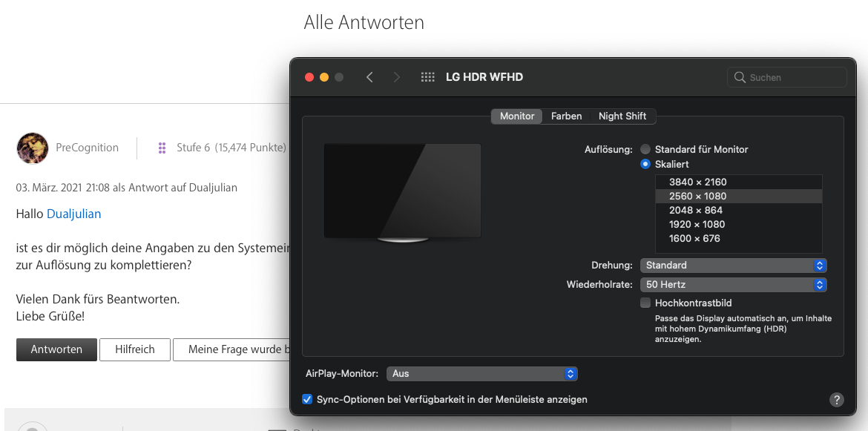The height and width of the screenshot is (431, 868).
Task: Switch to the Night Shift tab
Action: click(622, 116)
